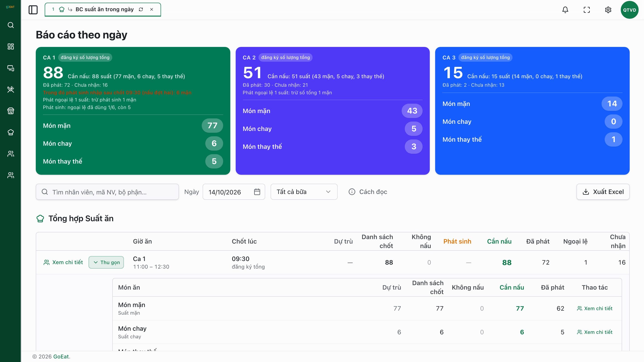Click Xem chi tiết for Món mặn row
644x362 pixels.
[595, 309]
